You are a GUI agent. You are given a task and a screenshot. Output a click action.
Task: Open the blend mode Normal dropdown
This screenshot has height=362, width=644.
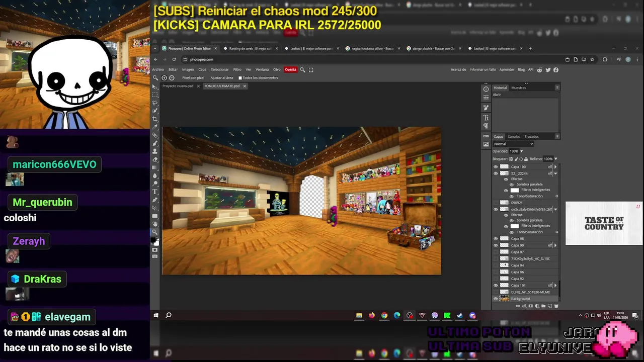click(x=513, y=144)
